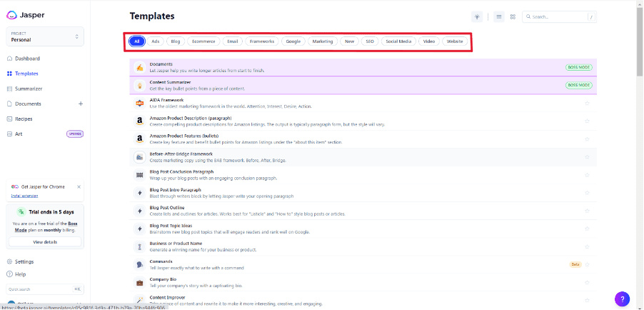Viewport: 644px width, 310px height.
Task: Filter templates by Ecommerce
Action: point(203,41)
